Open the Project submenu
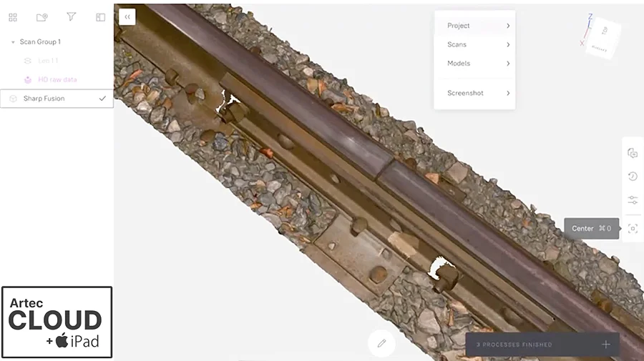Screen dimensions: 644x361 (x=474, y=26)
